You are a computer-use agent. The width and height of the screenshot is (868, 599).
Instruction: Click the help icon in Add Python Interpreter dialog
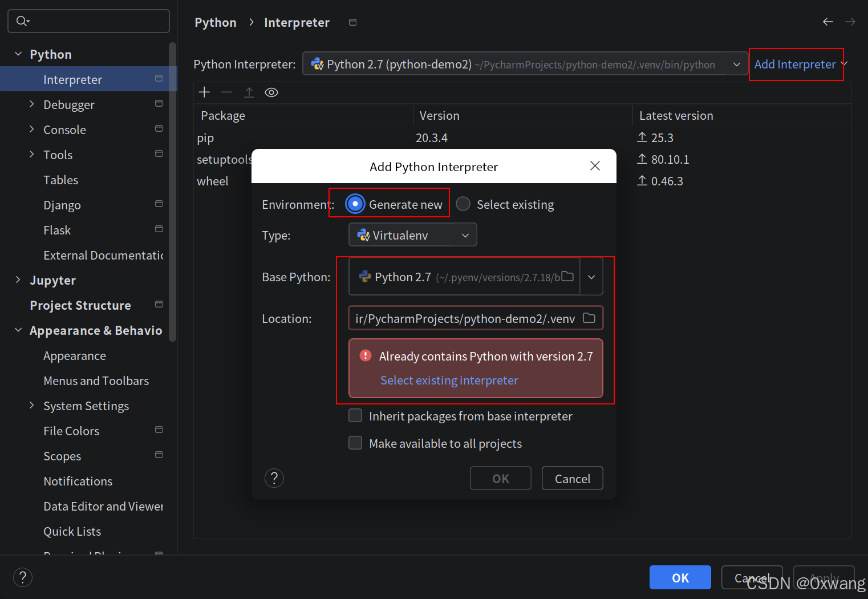coord(274,478)
